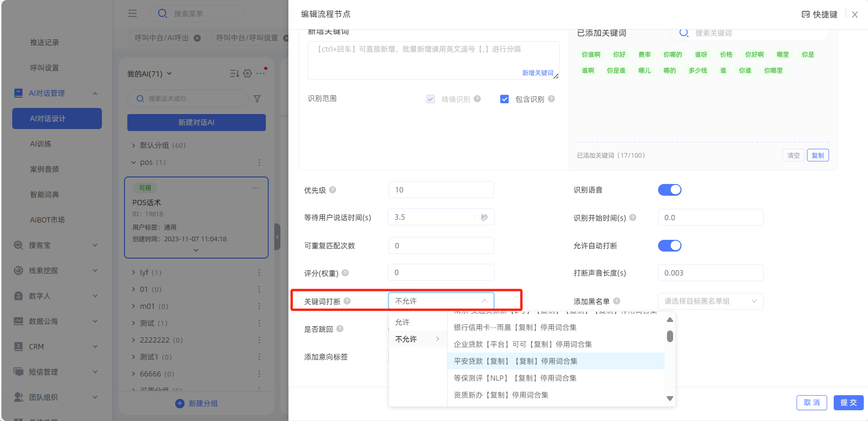
Task: Open the lyf group options menu
Action: (259, 272)
